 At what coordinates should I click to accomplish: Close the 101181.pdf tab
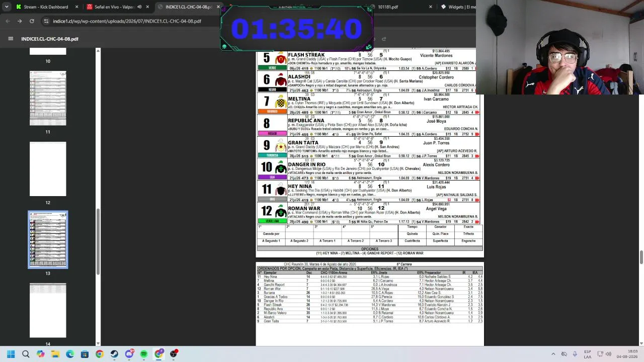tap(431, 7)
